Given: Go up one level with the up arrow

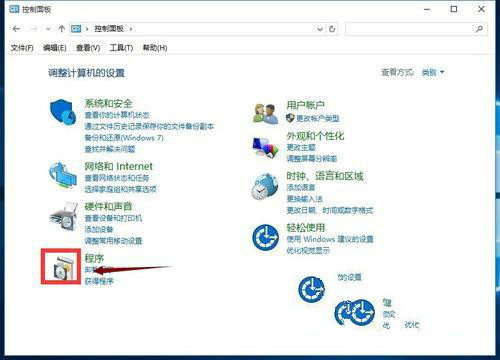Looking at the screenshot, I should [x=61, y=29].
